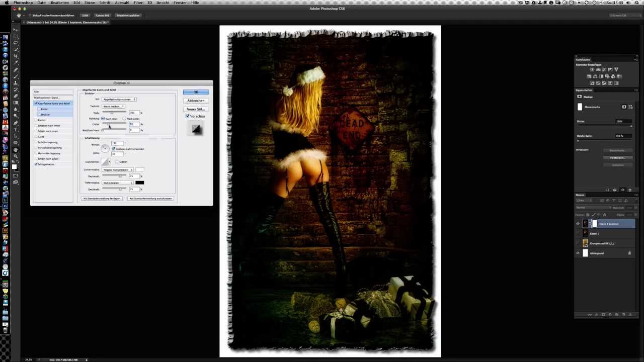This screenshot has width=644, height=362.
Task: Click the Abbrechen button
Action: click(x=196, y=101)
